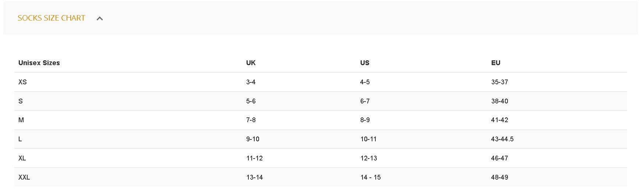Click EU size 48-49 cell
This screenshot has height=191, width=644.
point(499,177)
